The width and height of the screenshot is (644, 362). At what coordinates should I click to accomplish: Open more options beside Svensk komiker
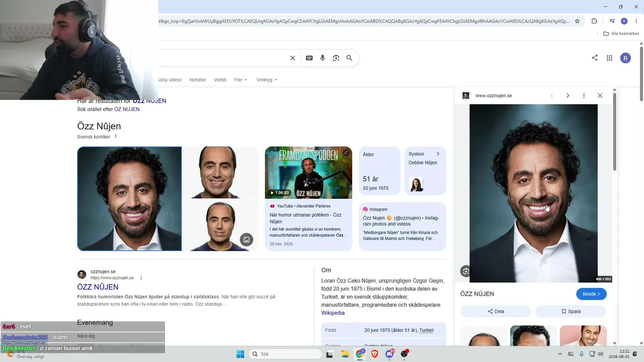pyautogui.click(x=116, y=136)
